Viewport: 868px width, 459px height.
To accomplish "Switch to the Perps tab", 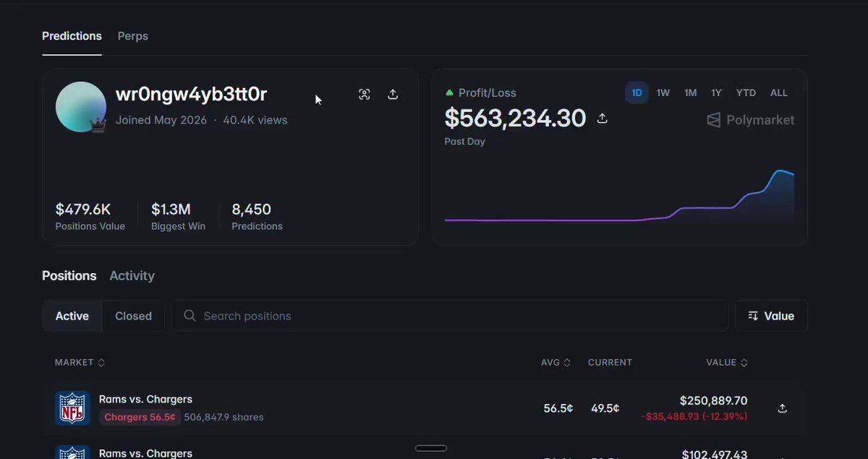I will [133, 36].
